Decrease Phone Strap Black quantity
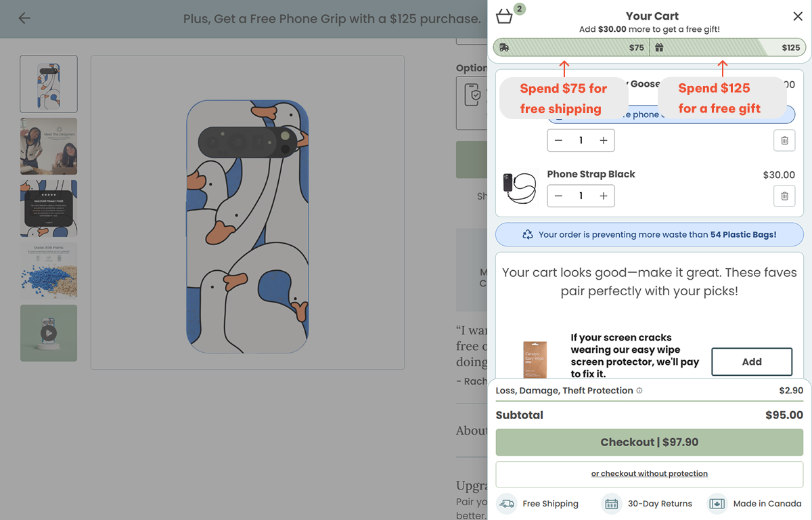The width and height of the screenshot is (812, 520). [558, 196]
